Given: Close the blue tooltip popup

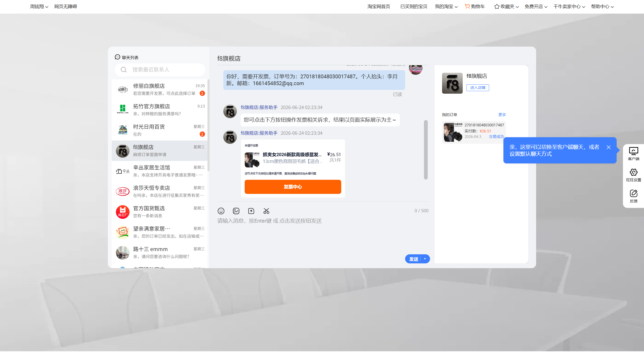Looking at the screenshot, I should click(609, 147).
